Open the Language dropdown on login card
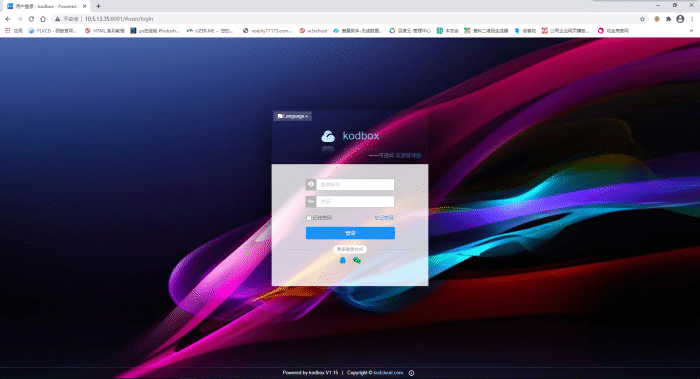Image resolution: width=700 pixels, height=379 pixels. click(292, 116)
